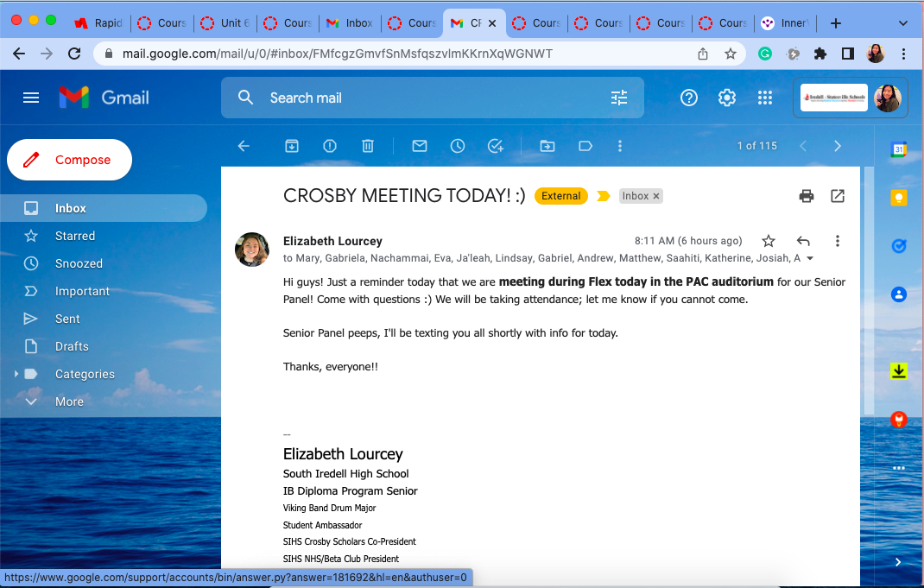Viewport: 924px width, 588px height.
Task: Show search options filter icon
Action: tap(619, 98)
